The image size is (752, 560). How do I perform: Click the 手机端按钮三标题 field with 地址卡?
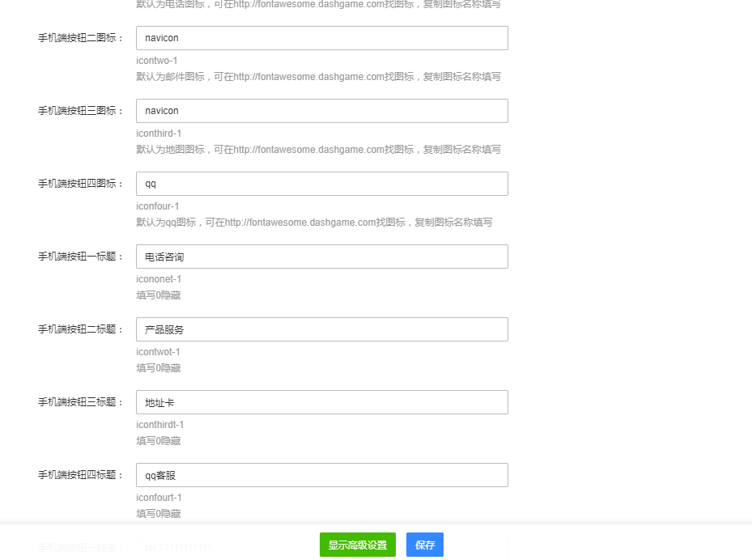322,402
